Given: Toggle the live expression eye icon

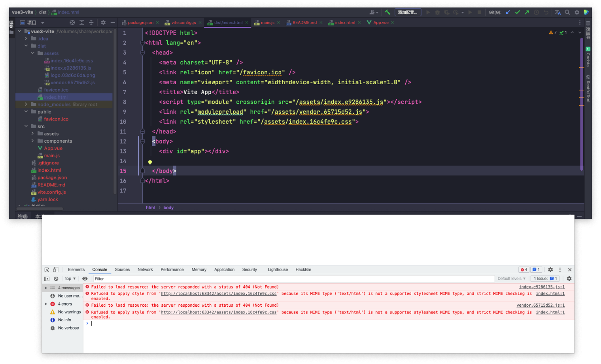Looking at the screenshot, I should 85,279.
